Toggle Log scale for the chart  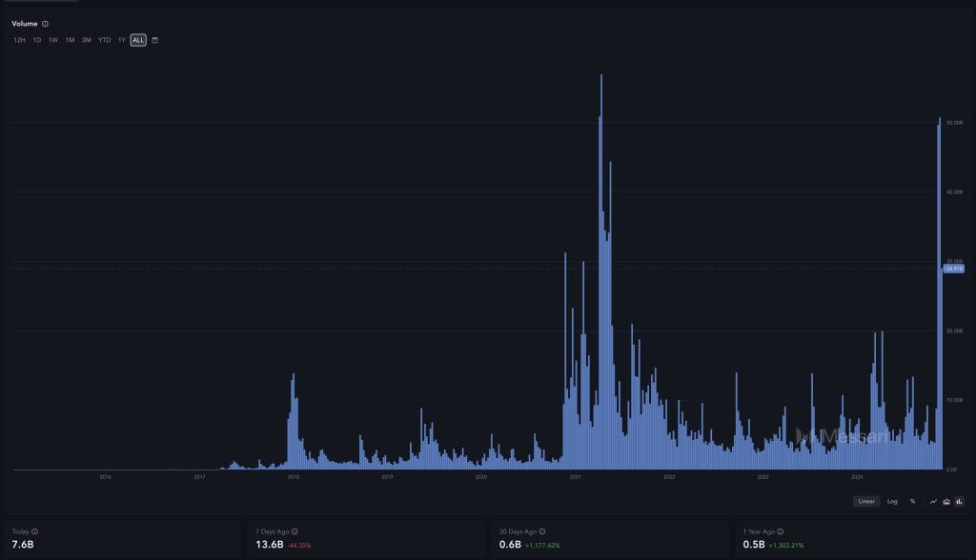tap(891, 501)
